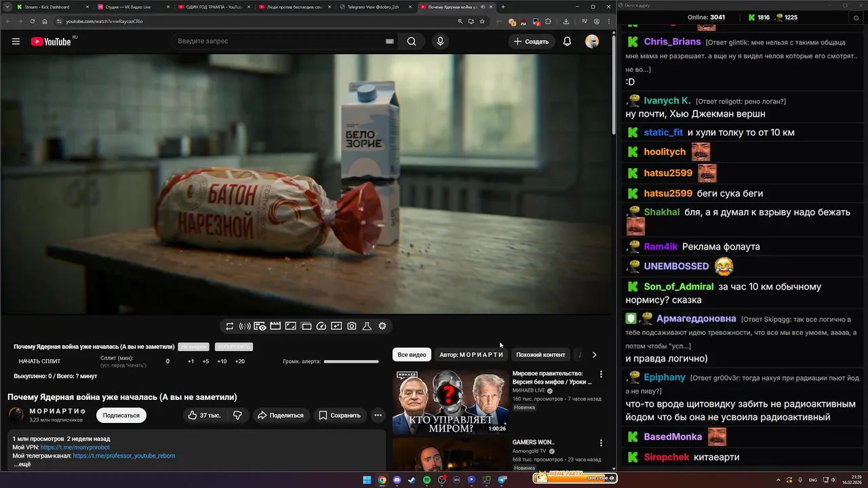Open the МОРИАРТИ channel avatar
This screenshot has height=488, width=868.
click(x=16, y=415)
